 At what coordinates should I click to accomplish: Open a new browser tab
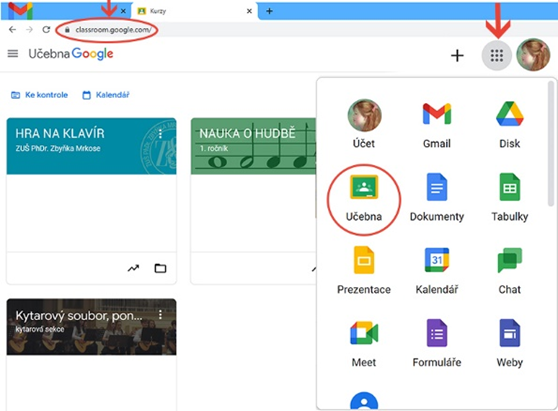(269, 11)
